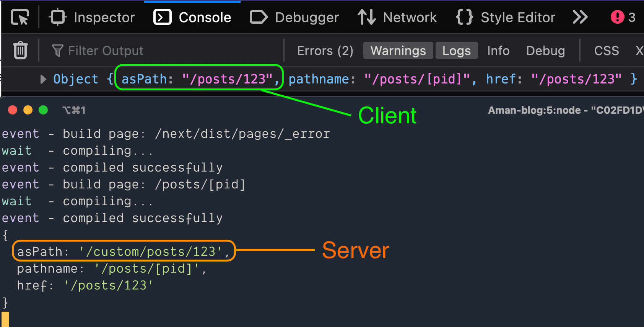644x327 pixels.
Task: Minimize the terminal with yellow button
Action: tap(28, 110)
